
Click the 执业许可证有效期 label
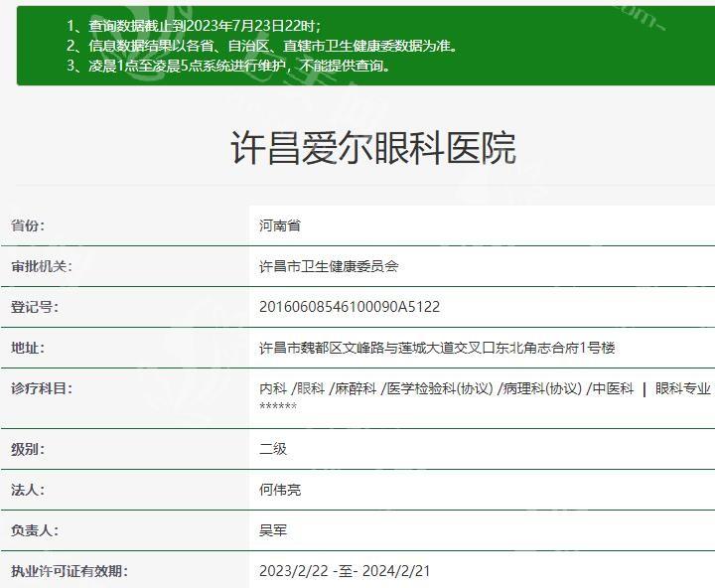pos(69,571)
